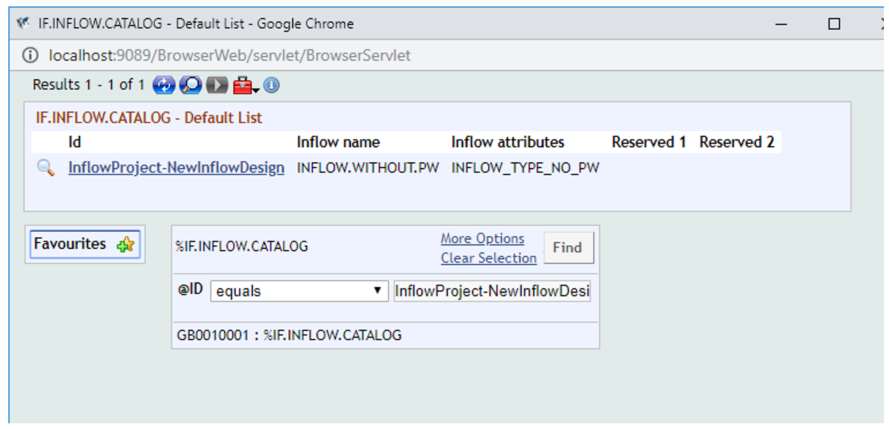Open the InflowProject-NewInflowDesign record link

click(x=176, y=168)
